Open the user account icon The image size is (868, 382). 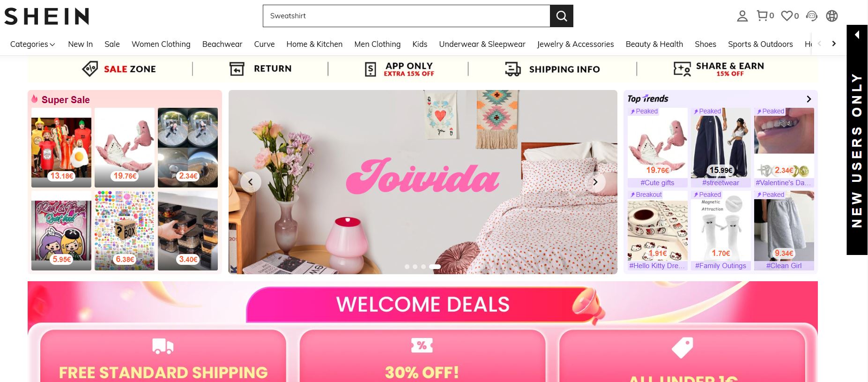742,16
